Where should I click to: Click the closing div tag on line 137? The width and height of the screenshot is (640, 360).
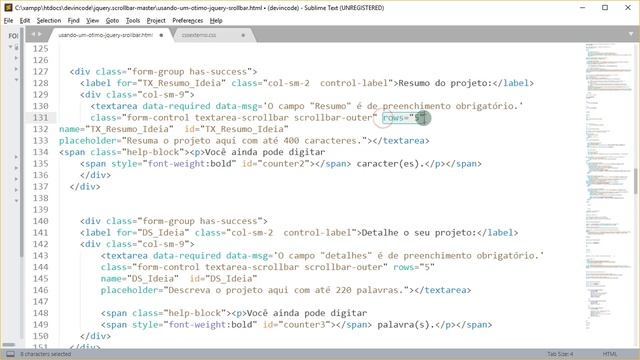(85, 187)
